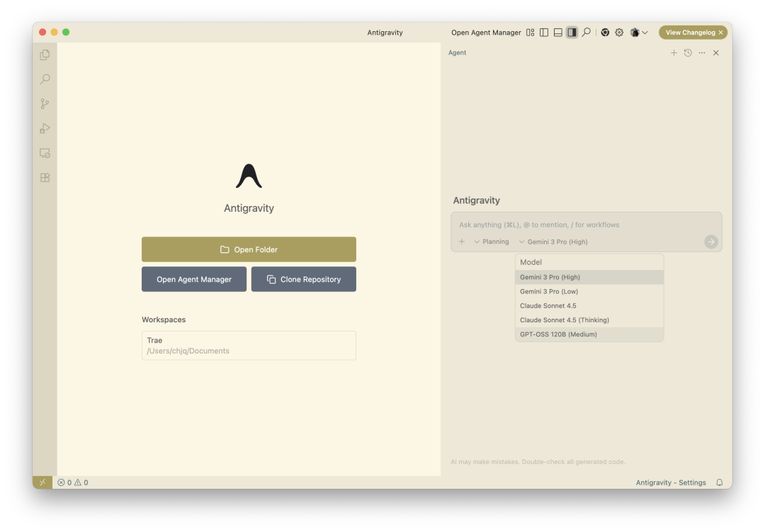Click View Changelog in the title bar
The width and height of the screenshot is (765, 532).
691,32
